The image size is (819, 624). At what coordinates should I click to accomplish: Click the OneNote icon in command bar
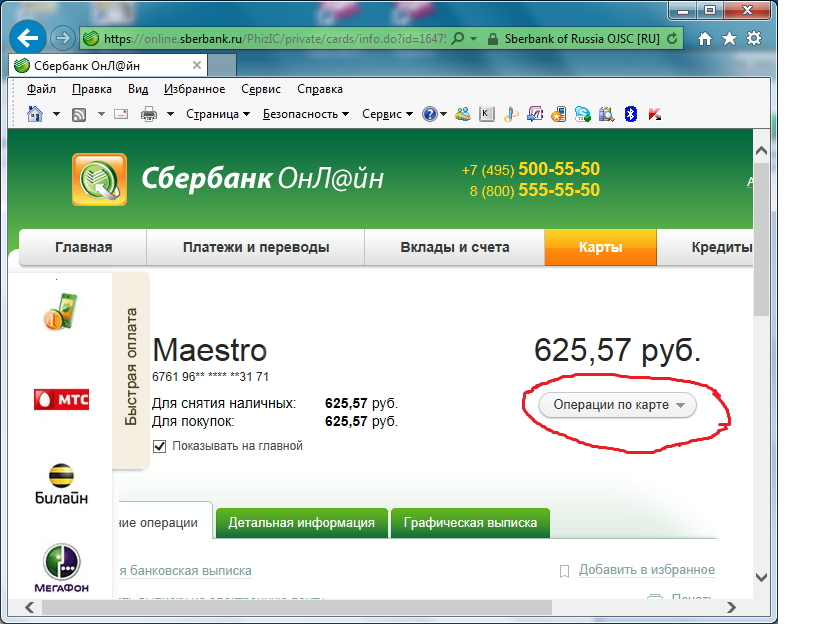[534, 114]
